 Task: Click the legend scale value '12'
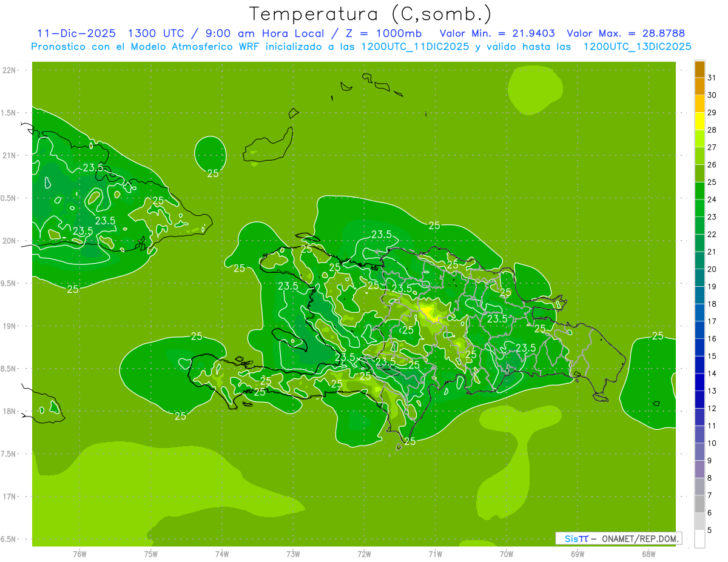(x=712, y=409)
